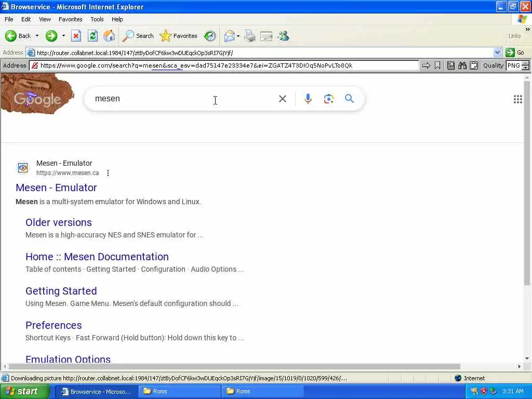Screen dimensions: 532x399
Task: Stop page loading with the red X icon
Action: [x=76, y=36]
